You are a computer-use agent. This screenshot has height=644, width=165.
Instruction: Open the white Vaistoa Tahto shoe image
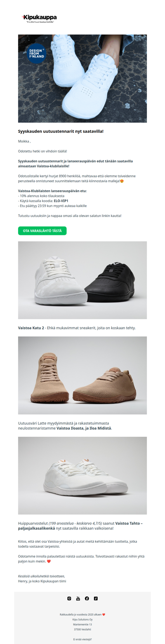click(82, 476)
